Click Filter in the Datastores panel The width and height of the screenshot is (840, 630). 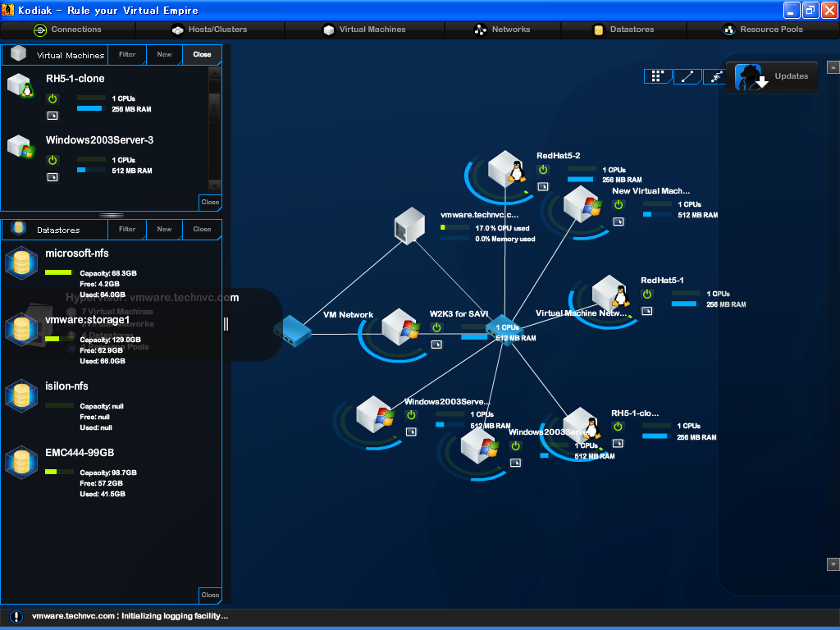[x=127, y=230]
